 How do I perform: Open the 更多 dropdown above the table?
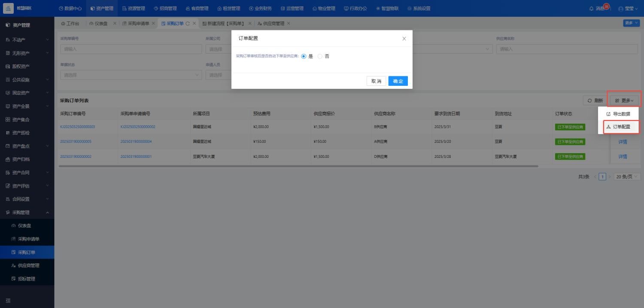tap(624, 100)
